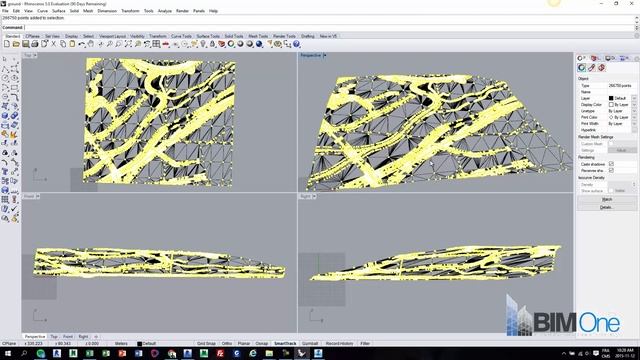Image resolution: width=640 pixels, height=360 pixels.
Task: Open the Windows Start button
Action: point(8,353)
